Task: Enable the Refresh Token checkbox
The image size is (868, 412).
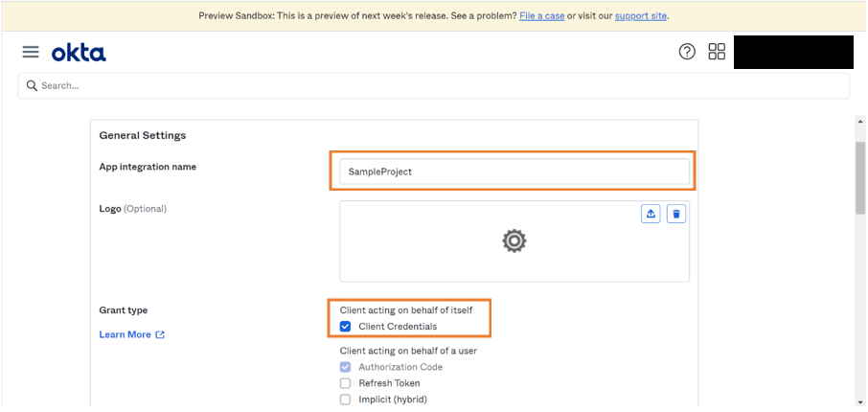Action: click(x=346, y=383)
